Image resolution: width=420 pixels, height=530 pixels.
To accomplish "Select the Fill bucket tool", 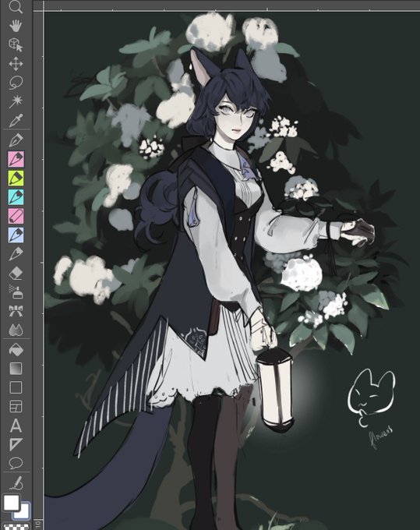I will (16, 349).
